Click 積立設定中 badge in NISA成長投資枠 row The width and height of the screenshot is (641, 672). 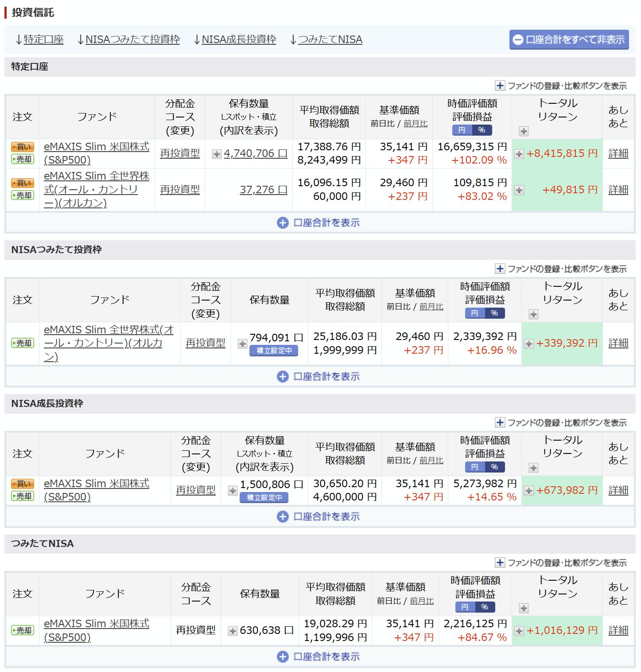point(264,498)
